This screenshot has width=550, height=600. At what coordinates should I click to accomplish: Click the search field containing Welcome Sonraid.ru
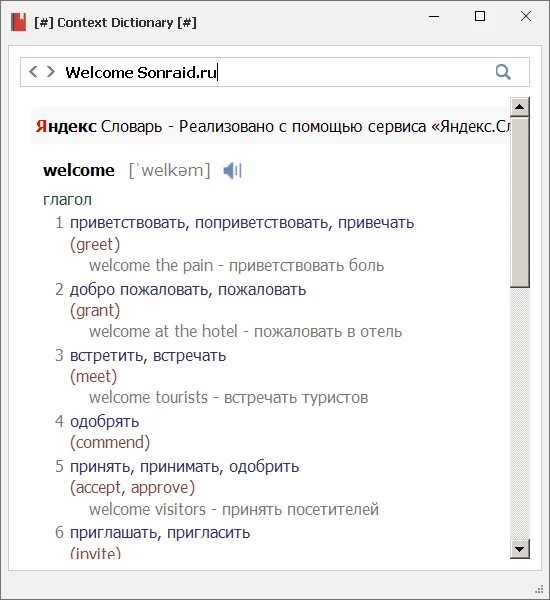point(275,72)
